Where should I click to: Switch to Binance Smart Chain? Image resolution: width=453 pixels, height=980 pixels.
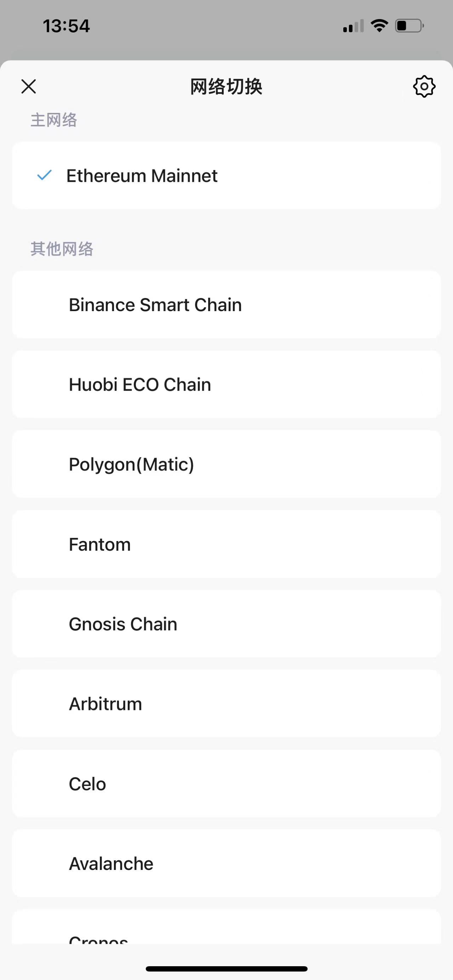tap(226, 305)
